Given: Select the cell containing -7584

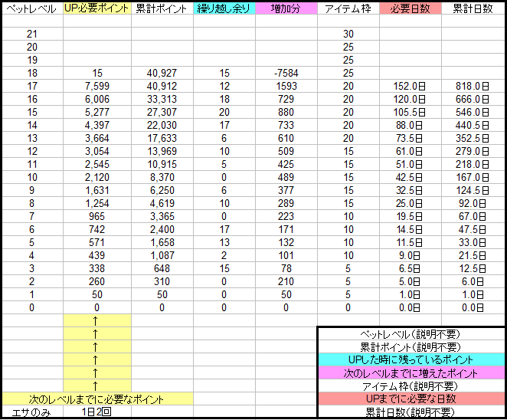Looking at the screenshot, I should tap(286, 73).
